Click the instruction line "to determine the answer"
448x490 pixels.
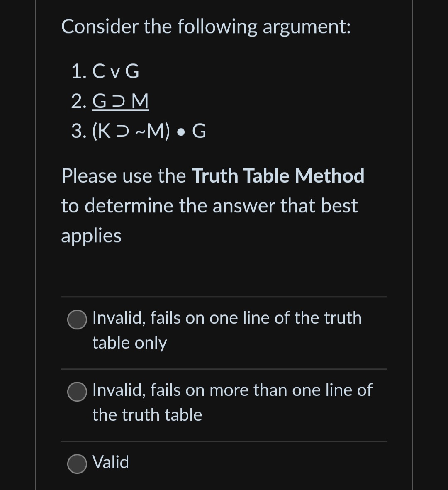tap(209, 205)
